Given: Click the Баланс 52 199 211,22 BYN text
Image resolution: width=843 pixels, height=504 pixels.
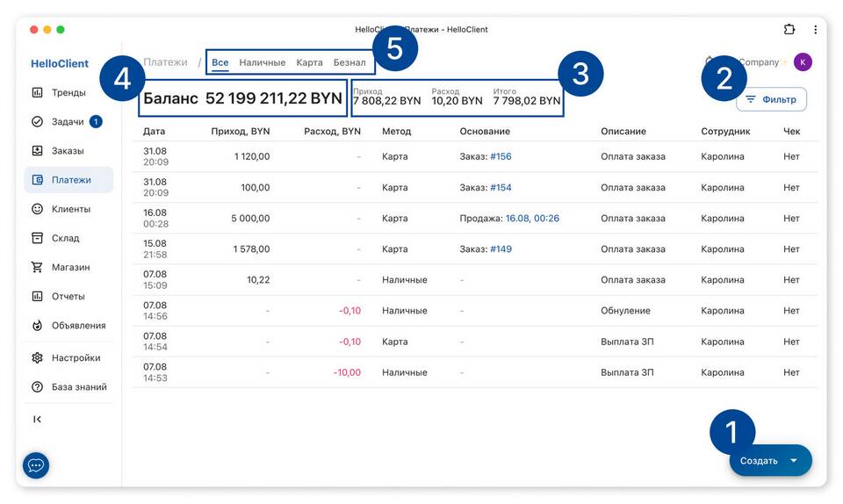Looking at the screenshot, I should [x=242, y=98].
